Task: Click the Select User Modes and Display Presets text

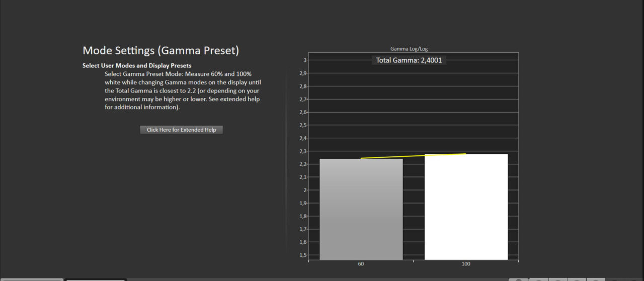Action: 137,66
